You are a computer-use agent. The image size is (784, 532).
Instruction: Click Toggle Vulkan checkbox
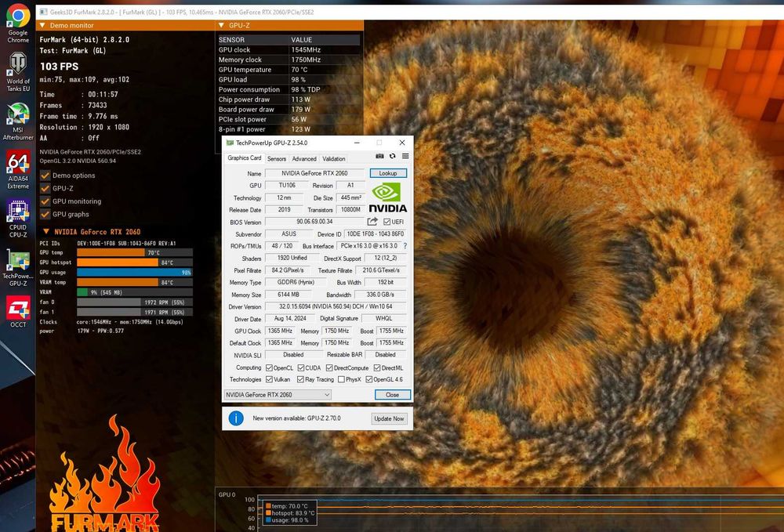tap(270, 380)
